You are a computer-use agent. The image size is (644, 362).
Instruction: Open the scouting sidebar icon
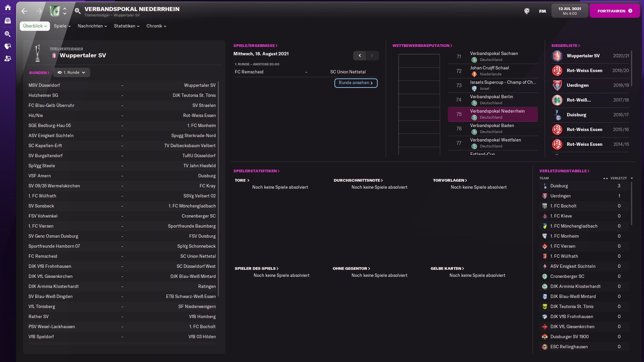tap(8, 46)
